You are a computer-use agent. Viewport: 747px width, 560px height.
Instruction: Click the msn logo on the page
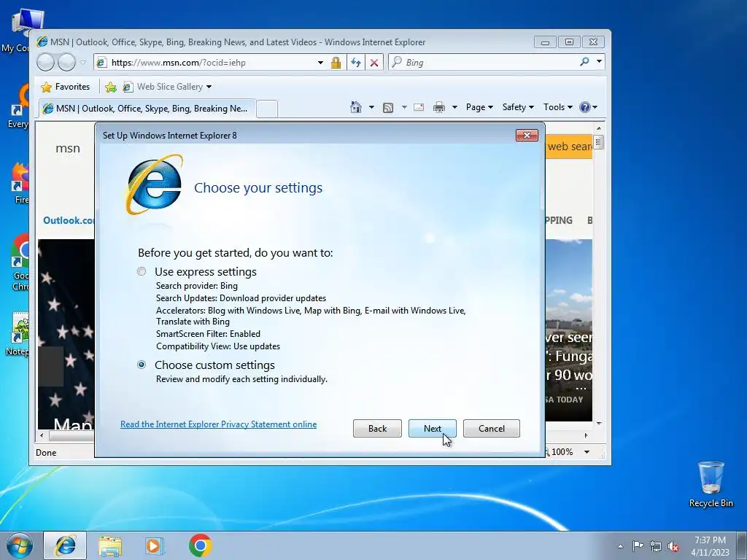68,149
